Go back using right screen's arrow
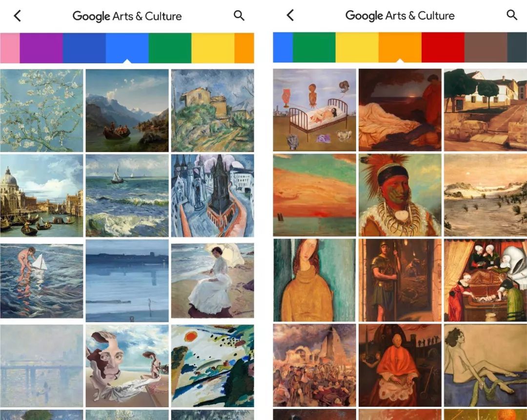 pyautogui.click(x=290, y=15)
